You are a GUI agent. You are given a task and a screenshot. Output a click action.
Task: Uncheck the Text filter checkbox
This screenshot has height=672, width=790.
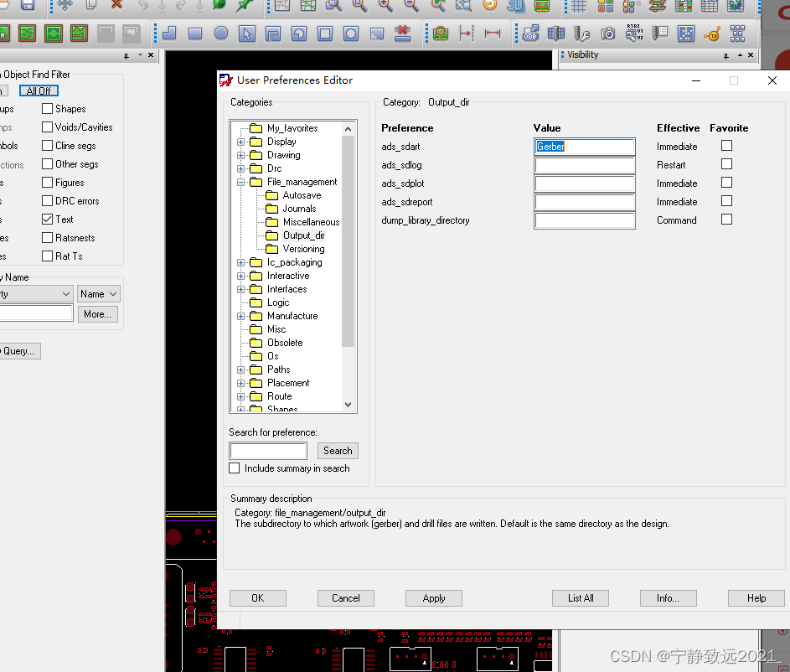click(48, 220)
